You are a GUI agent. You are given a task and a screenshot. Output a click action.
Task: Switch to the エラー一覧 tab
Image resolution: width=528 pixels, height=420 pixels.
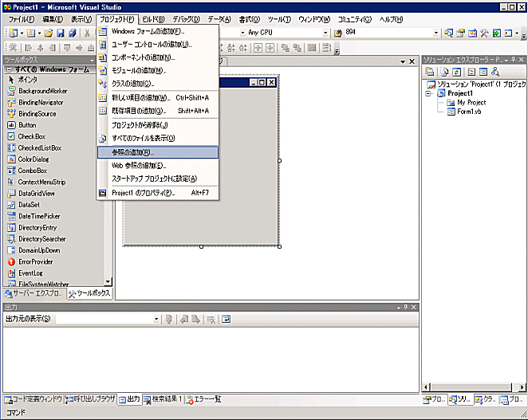[203, 398]
